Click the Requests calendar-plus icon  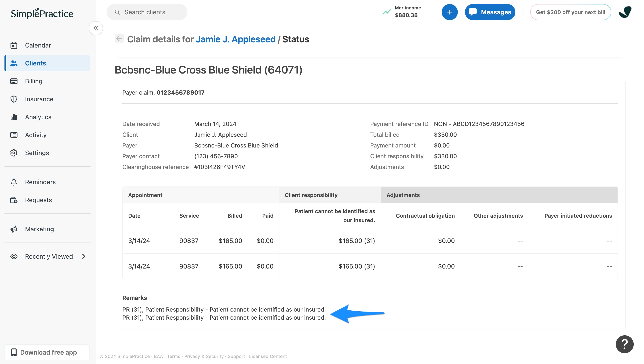click(14, 200)
